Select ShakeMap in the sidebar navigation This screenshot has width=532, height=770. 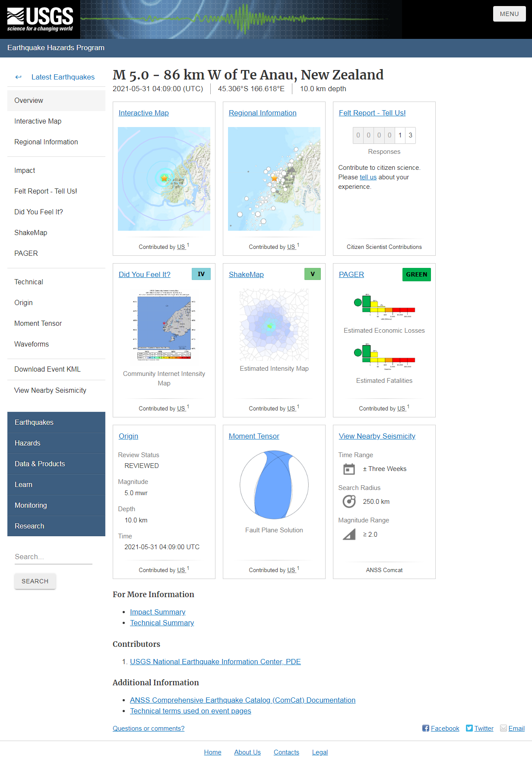click(31, 233)
